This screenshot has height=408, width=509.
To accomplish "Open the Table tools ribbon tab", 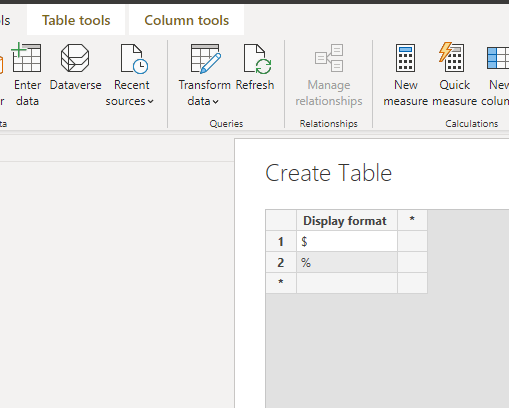I will tap(76, 20).
